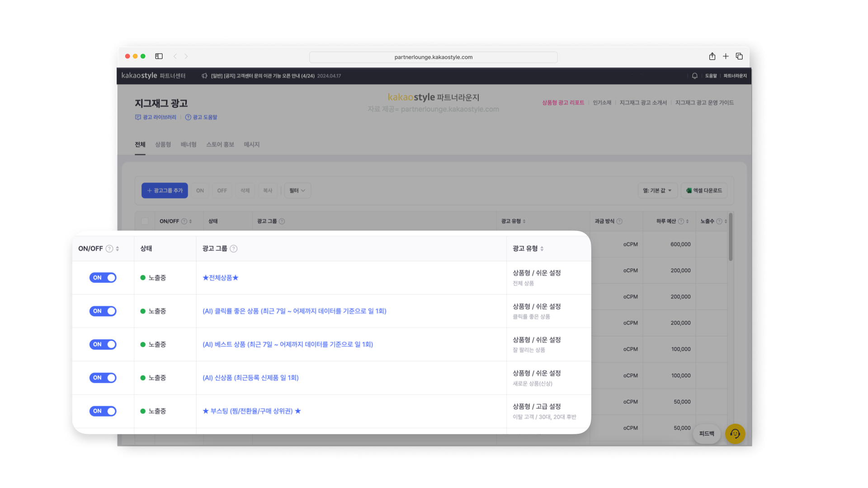Click help icon beside 광고 그룹 in enlarged table
The width and height of the screenshot is (868, 488).
(234, 249)
